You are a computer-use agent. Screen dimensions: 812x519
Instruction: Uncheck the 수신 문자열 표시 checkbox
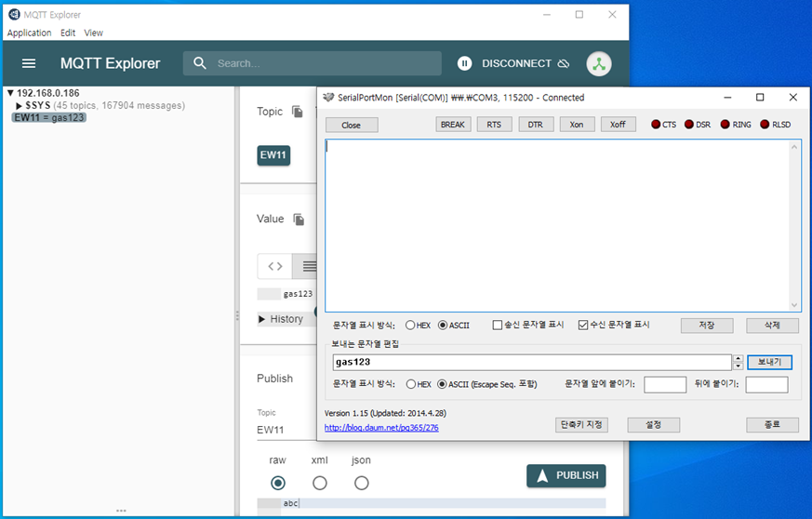click(x=583, y=325)
